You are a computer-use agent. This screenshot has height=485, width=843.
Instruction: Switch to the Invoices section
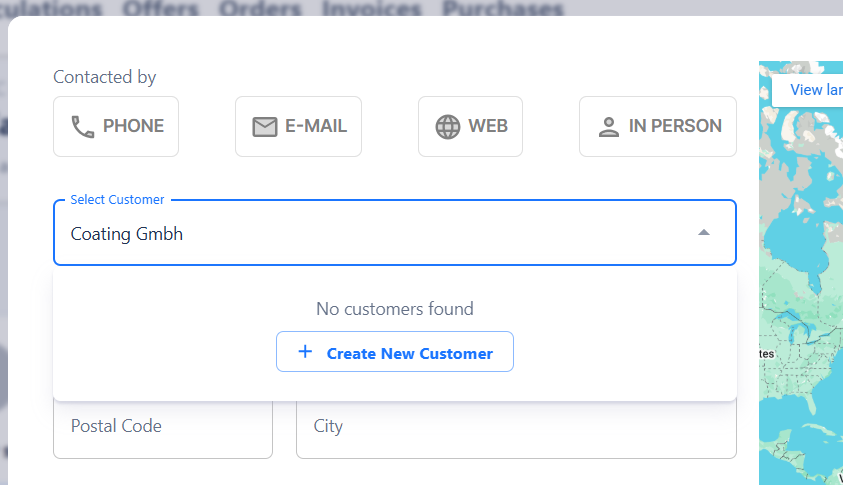(x=371, y=9)
